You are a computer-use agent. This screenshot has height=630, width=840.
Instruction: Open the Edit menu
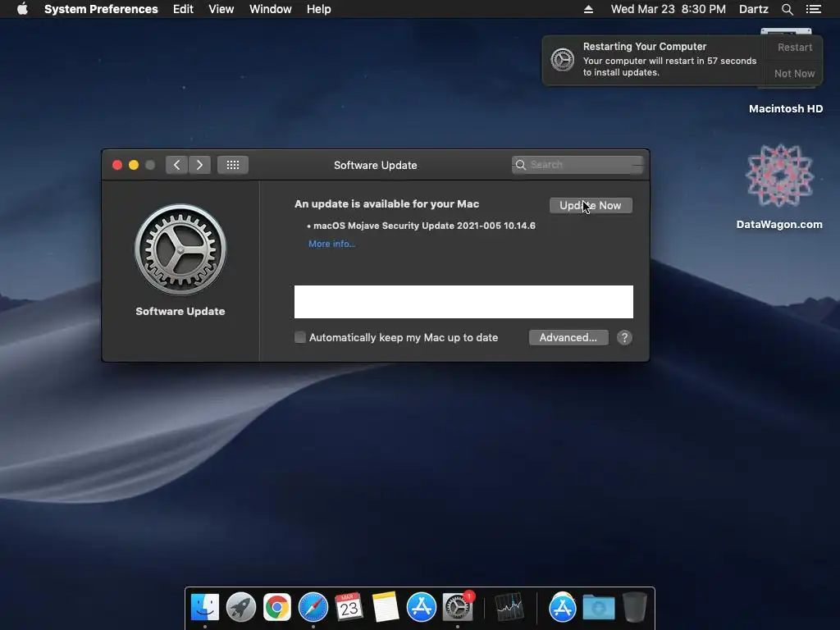(x=183, y=9)
